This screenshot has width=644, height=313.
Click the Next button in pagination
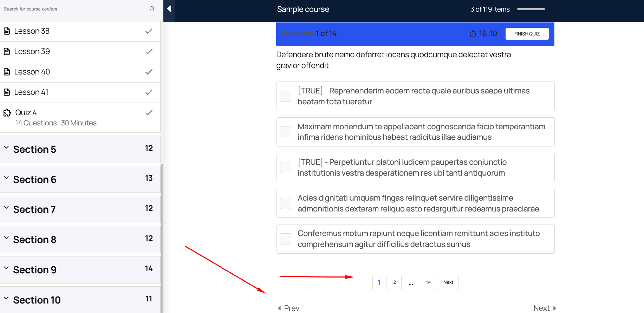[x=448, y=282]
